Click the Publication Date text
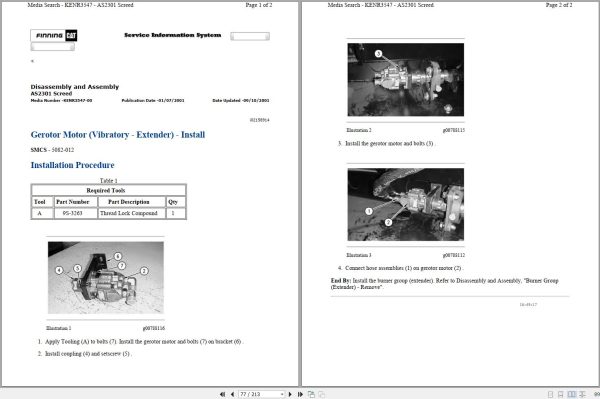Image resolution: width=600 pixels, height=399 pixels. point(153,101)
